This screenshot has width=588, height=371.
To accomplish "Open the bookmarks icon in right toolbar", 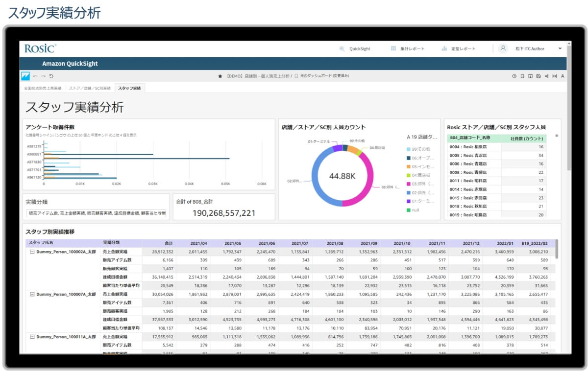I will click(522, 76).
